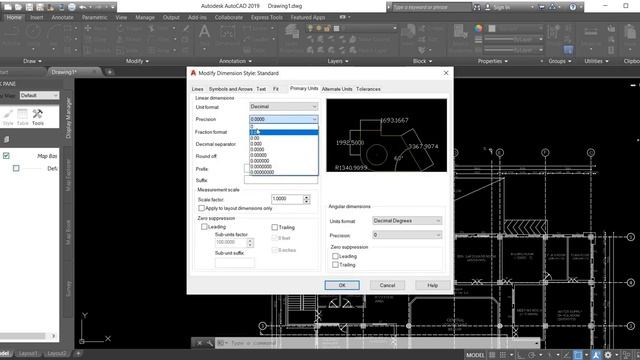The image size is (640, 360).
Task: Click the object color wheel in Properties panel
Action: pos(478,28)
